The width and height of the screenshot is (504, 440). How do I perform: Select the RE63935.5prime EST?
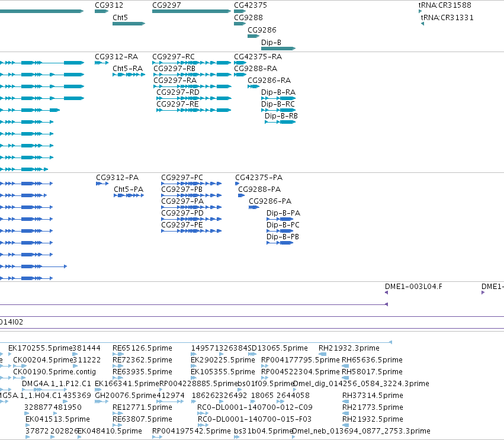118,378
